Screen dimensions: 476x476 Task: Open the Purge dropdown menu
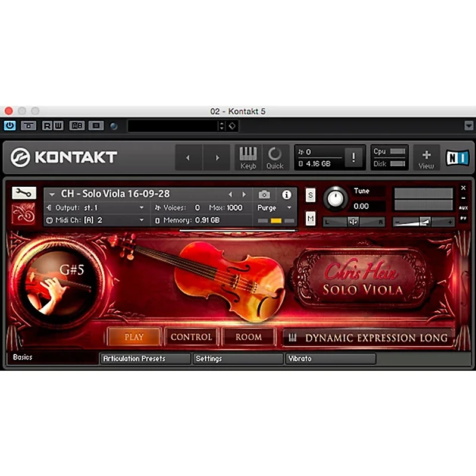(274, 208)
